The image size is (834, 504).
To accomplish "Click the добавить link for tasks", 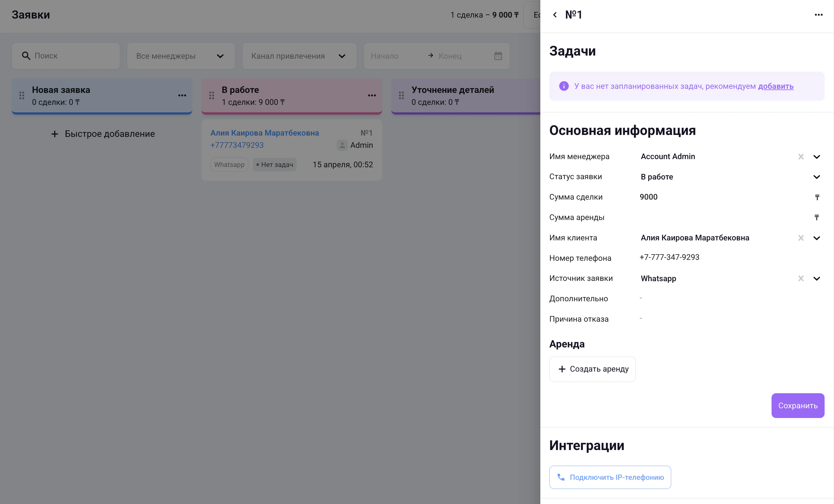I will coord(775,86).
